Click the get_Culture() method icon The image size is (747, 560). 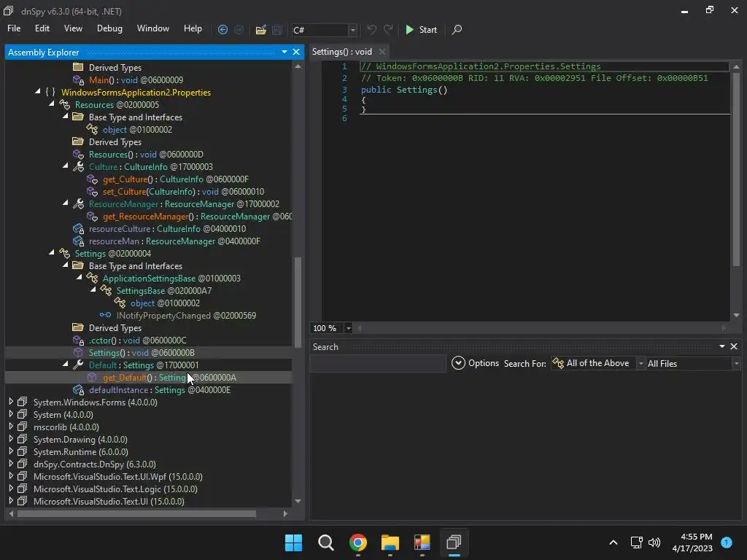tap(92, 179)
